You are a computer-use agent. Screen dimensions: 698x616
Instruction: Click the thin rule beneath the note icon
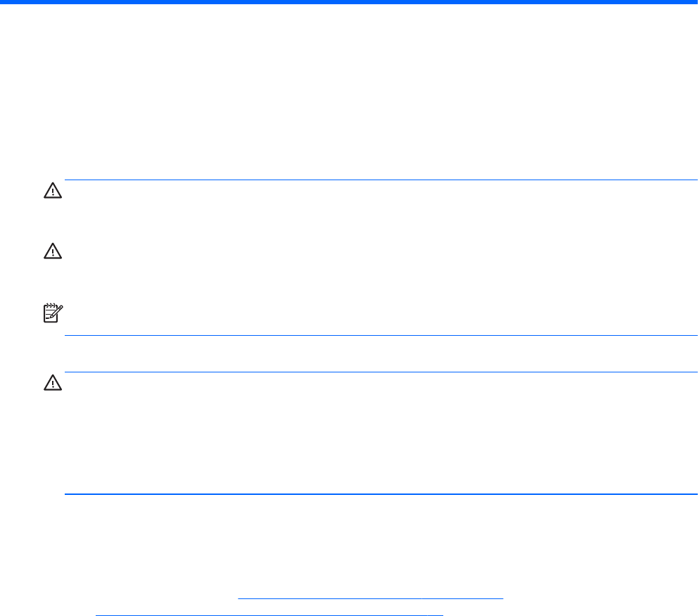(380, 335)
